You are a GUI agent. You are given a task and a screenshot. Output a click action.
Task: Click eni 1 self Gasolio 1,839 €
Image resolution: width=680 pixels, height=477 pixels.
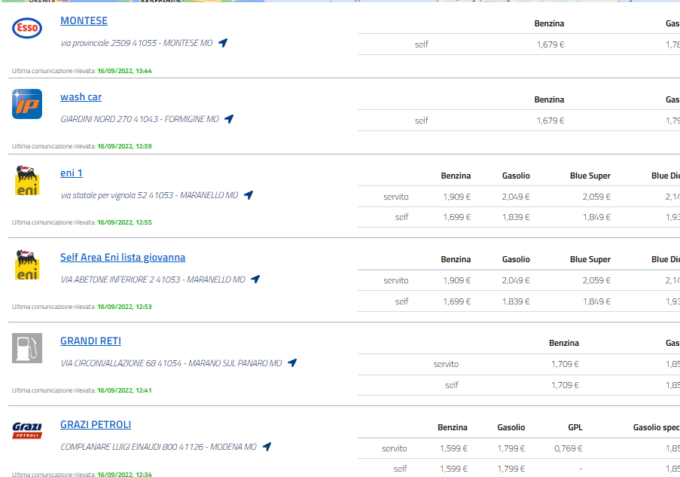pyautogui.click(x=516, y=217)
